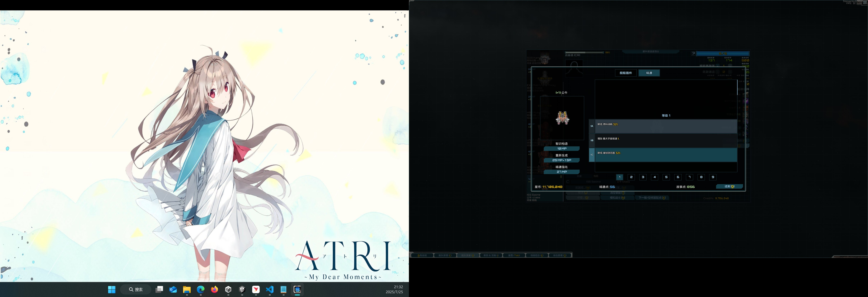Click the 27MP mastery enhance button
868x297 pixels.
point(561,172)
